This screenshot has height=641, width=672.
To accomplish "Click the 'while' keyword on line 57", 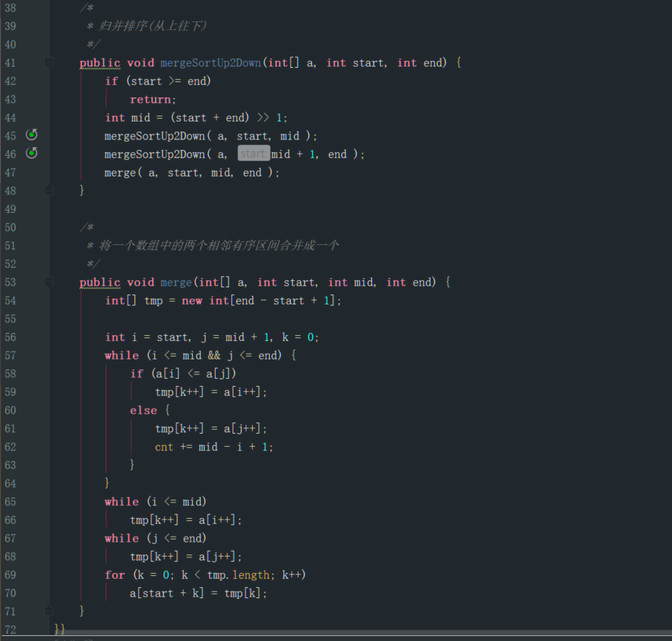I will 121,355.
